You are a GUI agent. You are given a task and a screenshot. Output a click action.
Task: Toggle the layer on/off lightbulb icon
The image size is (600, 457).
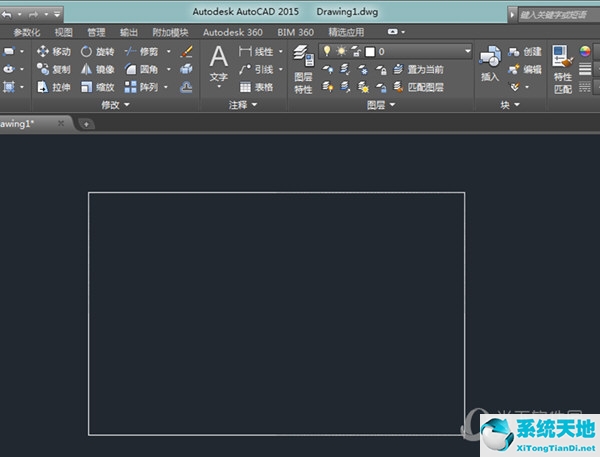(x=326, y=50)
